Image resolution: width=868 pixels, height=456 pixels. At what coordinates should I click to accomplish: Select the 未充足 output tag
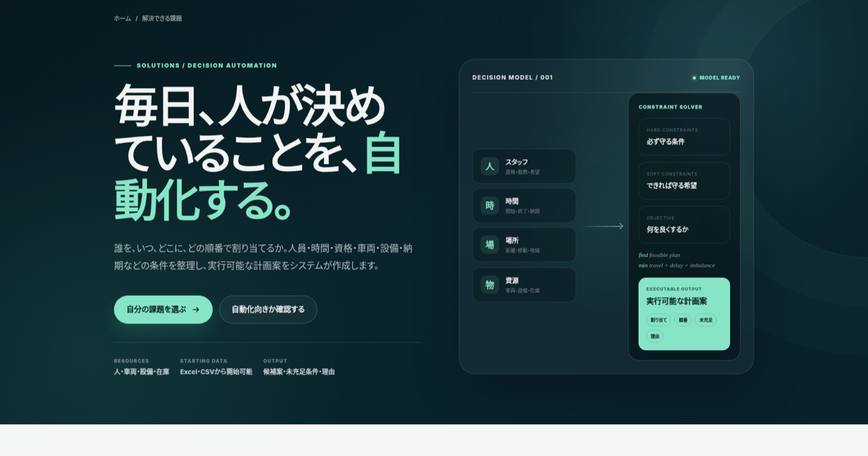point(706,320)
